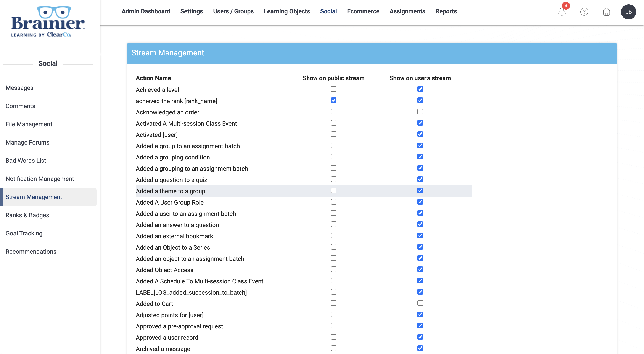Open Learning Objects menu
This screenshot has width=644, height=354.
coord(287,11)
